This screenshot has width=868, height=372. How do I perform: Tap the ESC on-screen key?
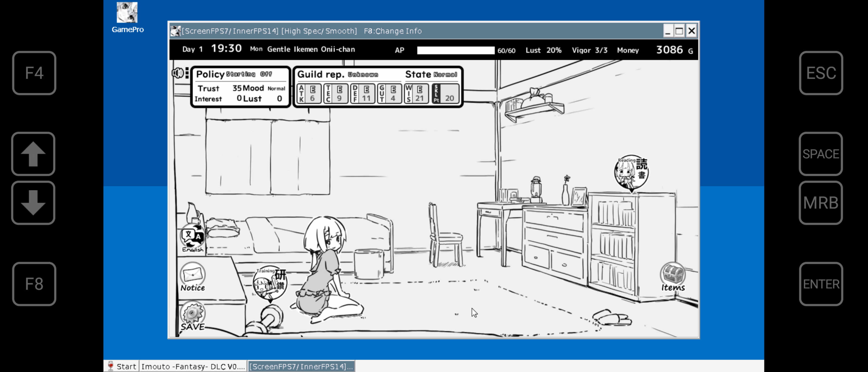tap(821, 73)
